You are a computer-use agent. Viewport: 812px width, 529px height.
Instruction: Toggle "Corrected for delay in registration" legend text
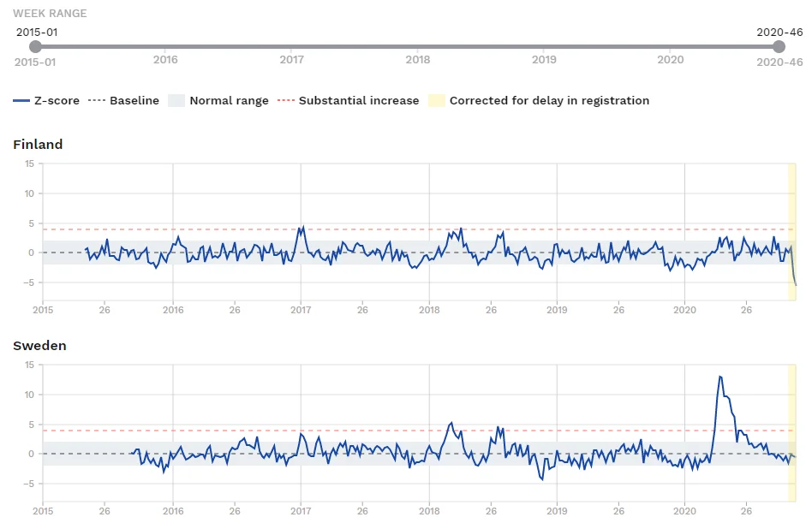tap(549, 101)
